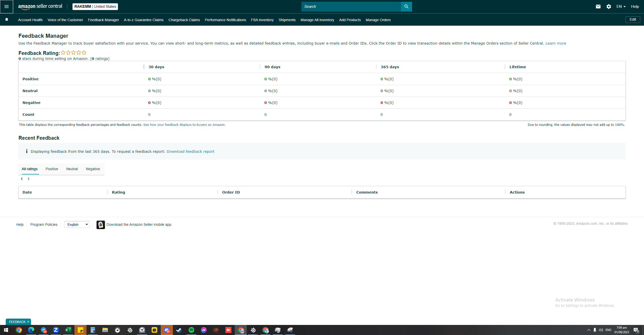Image resolution: width=644 pixels, height=335 pixels.
Task: Open A-to-z Guarantee Claims
Action: (x=144, y=20)
